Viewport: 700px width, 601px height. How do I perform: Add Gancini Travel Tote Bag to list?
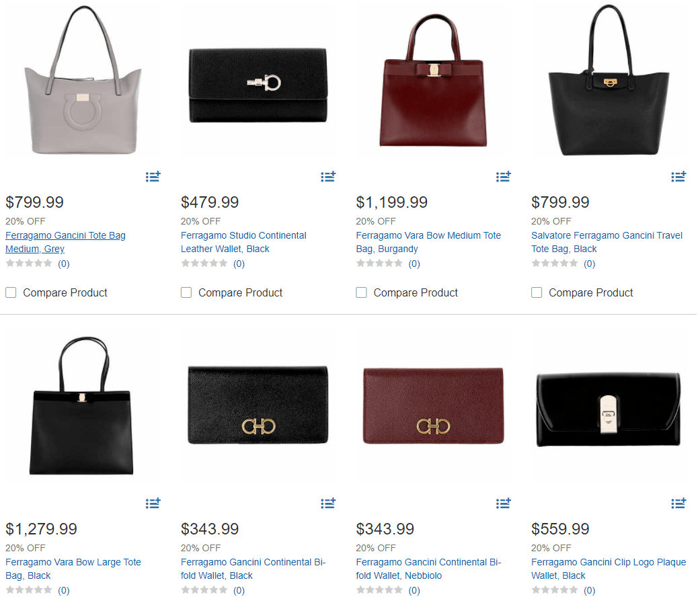[678, 177]
